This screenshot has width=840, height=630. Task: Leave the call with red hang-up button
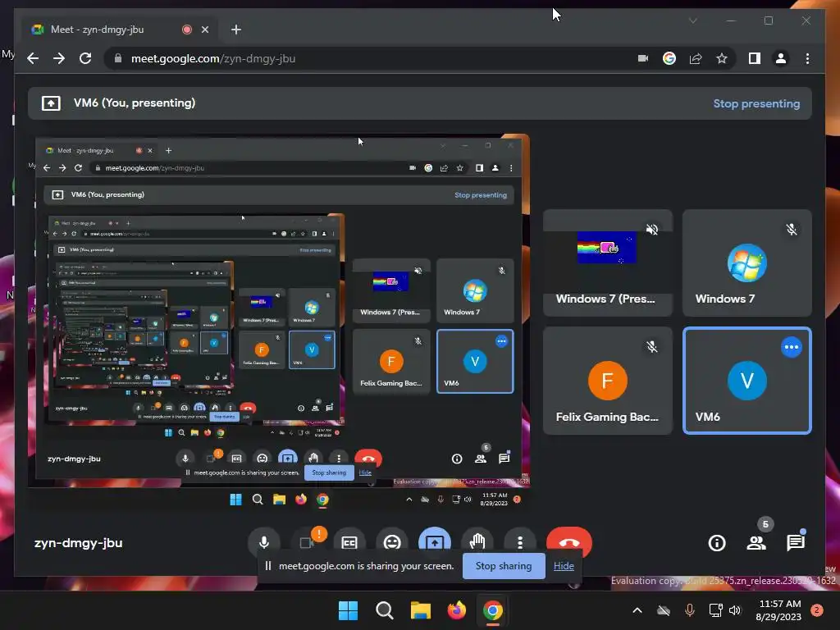click(569, 543)
